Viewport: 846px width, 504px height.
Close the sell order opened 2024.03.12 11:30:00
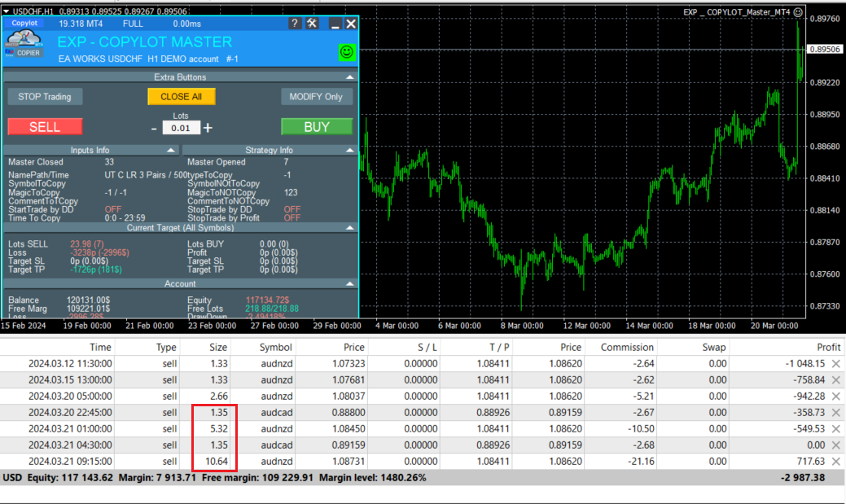point(835,364)
